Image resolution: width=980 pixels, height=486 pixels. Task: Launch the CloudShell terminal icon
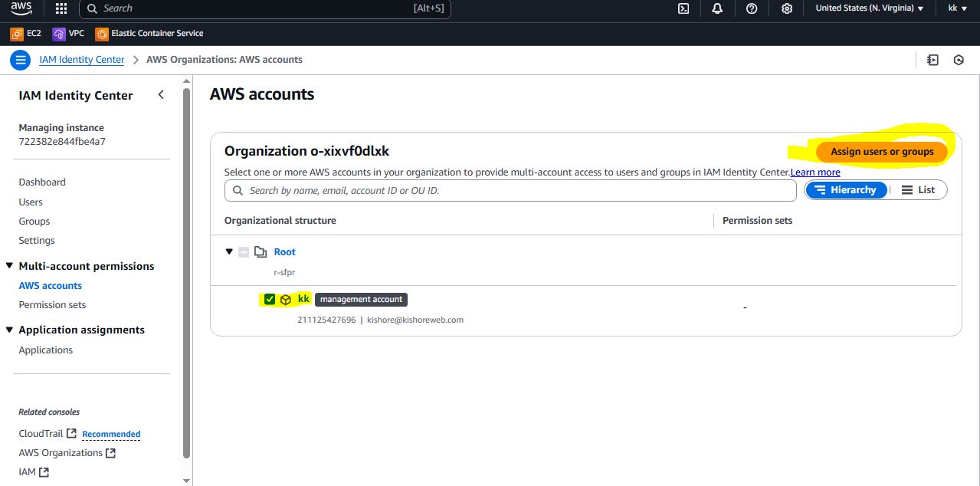tap(683, 8)
